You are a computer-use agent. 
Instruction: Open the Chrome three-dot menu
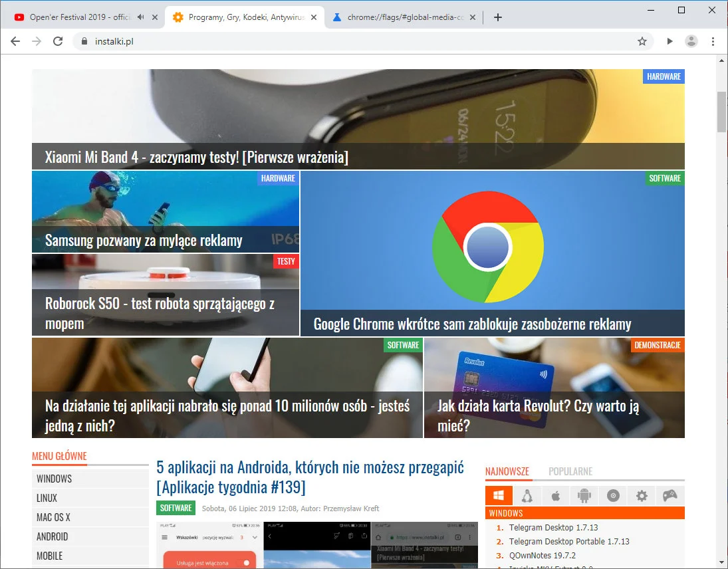pos(713,41)
